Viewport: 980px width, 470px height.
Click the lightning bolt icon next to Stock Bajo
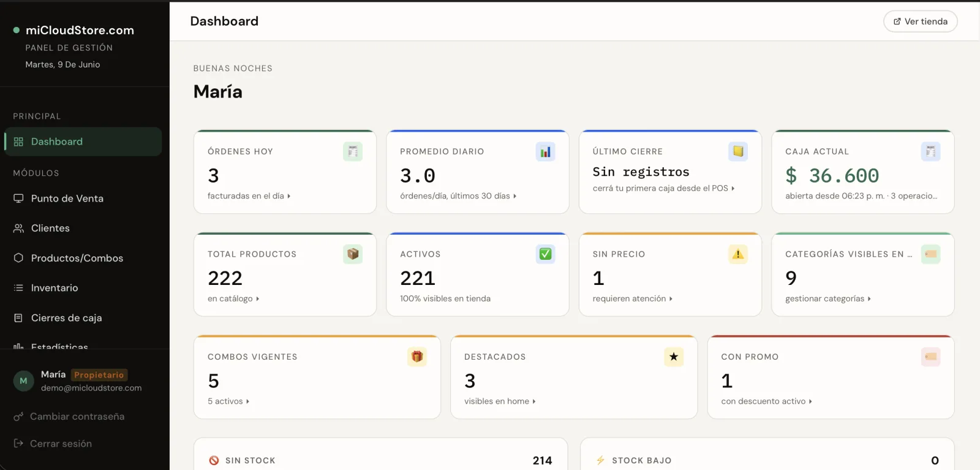[x=600, y=460]
